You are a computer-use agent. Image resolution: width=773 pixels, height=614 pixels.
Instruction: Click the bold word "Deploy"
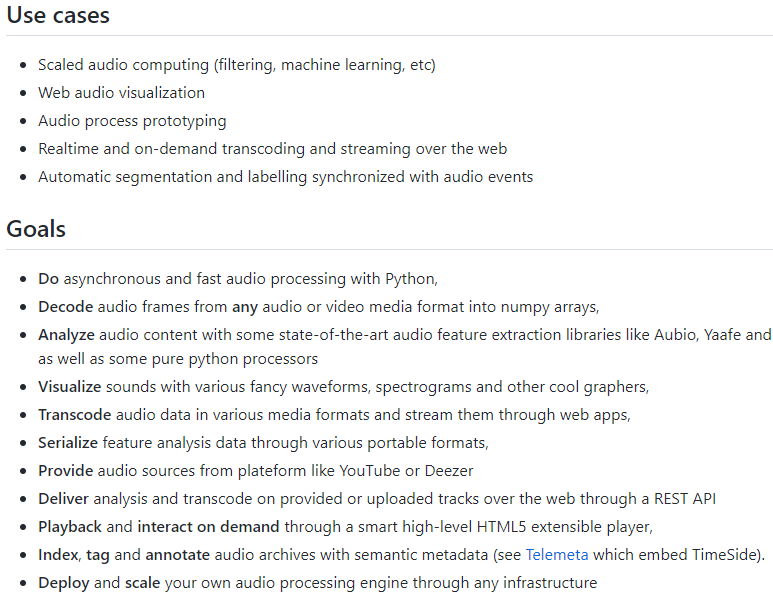pyautogui.click(x=64, y=582)
